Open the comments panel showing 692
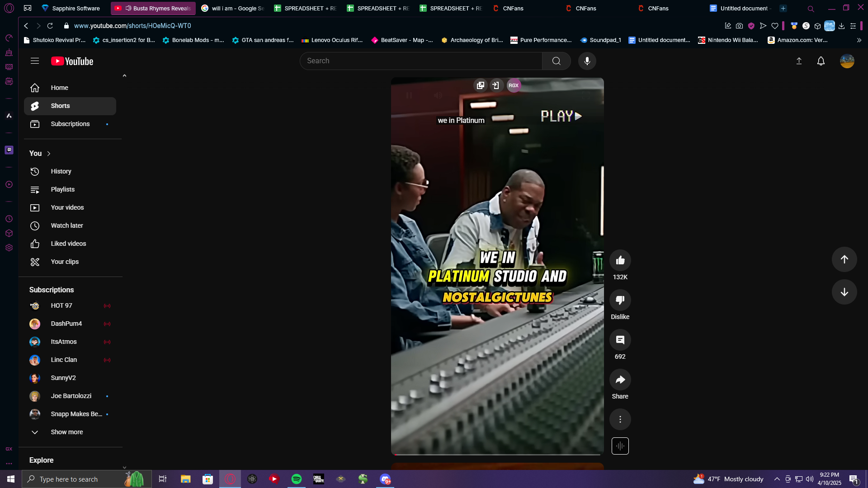 point(620,340)
